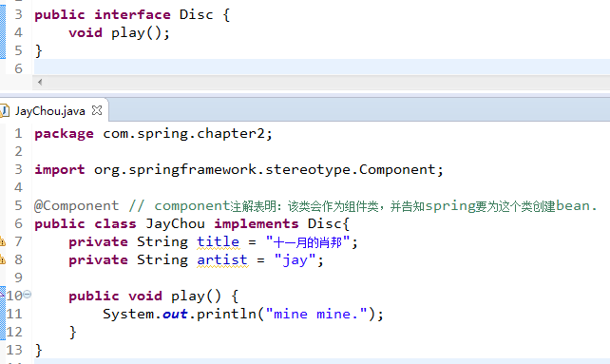Image resolution: width=610 pixels, height=364 pixels.
Task: Click 'play()' method name on line 10
Action: (x=196, y=296)
